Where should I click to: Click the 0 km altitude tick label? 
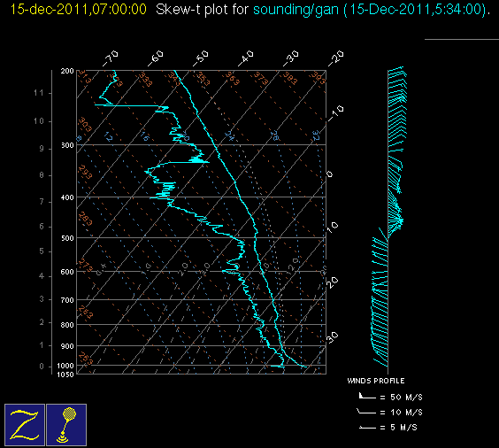click(42, 367)
